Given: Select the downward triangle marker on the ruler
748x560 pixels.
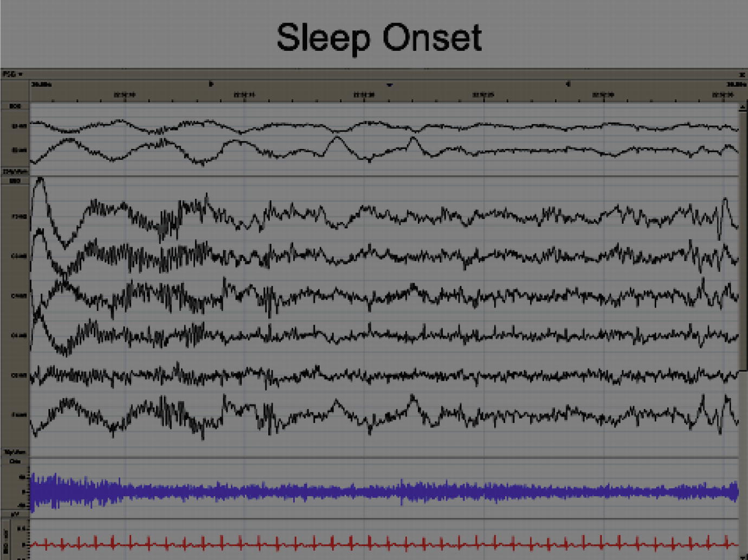Looking at the screenshot, I should click(x=389, y=84).
